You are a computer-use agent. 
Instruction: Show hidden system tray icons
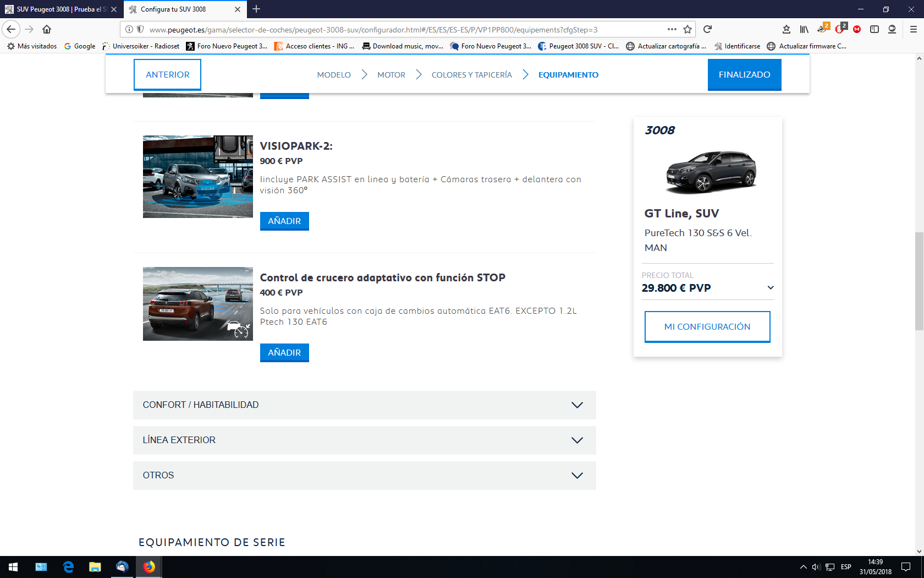[x=804, y=567]
